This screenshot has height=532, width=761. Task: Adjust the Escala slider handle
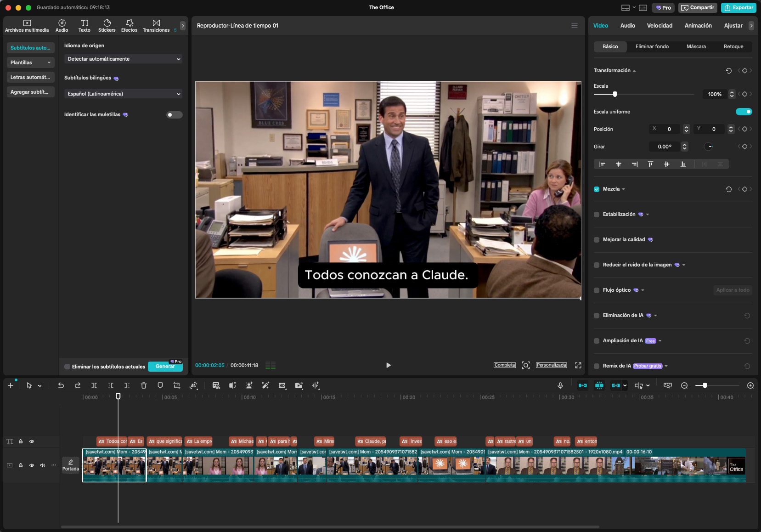(x=615, y=94)
